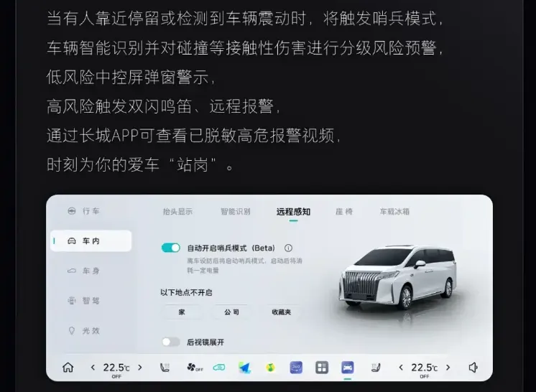Enable the 后视镜展开 toggle

click(170, 342)
